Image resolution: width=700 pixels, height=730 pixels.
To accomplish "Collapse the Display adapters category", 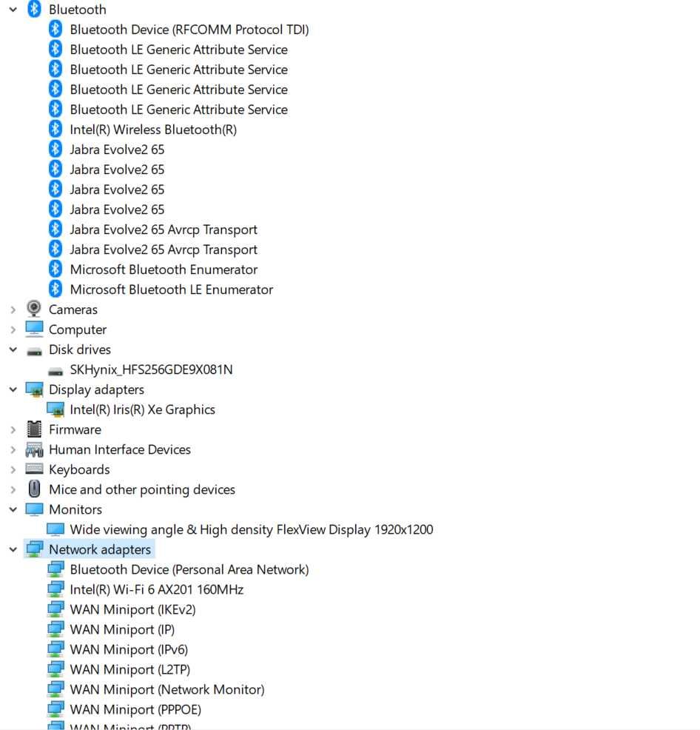I will [x=13, y=389].
